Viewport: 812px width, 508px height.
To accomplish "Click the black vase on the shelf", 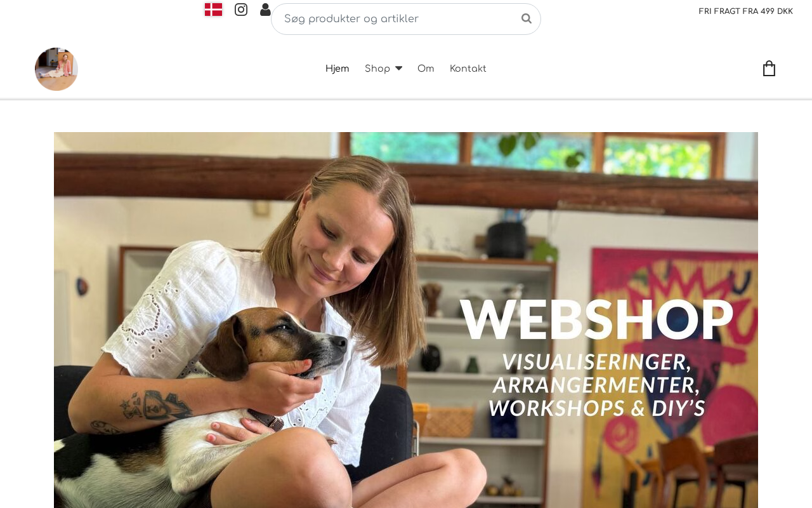I will pos(506,239).
